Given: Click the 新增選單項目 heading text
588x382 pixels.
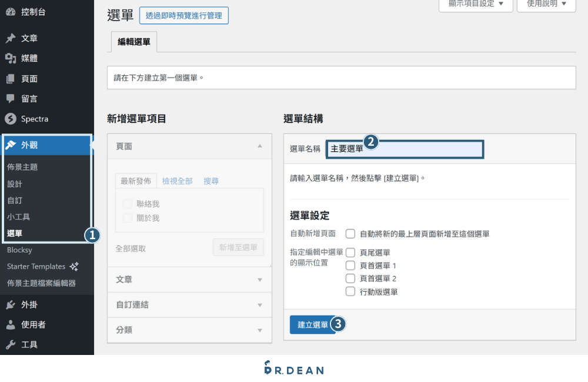Looking at the screenshot, I should coord(136,119).
